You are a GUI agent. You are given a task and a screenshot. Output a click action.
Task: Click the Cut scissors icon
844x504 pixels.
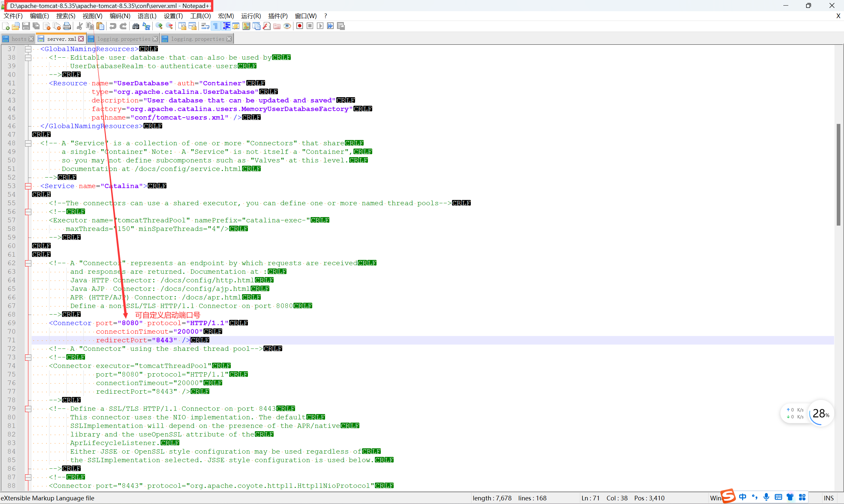point(80,26)
